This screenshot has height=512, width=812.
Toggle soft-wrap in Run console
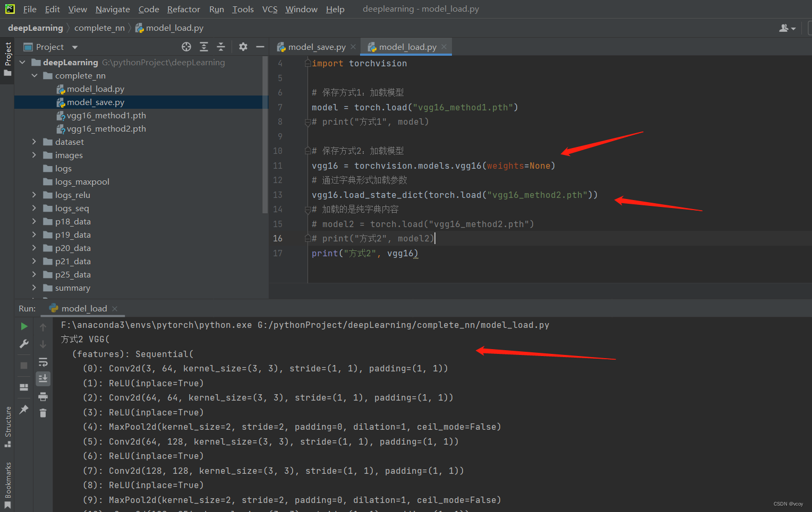[x=43, y=362]
